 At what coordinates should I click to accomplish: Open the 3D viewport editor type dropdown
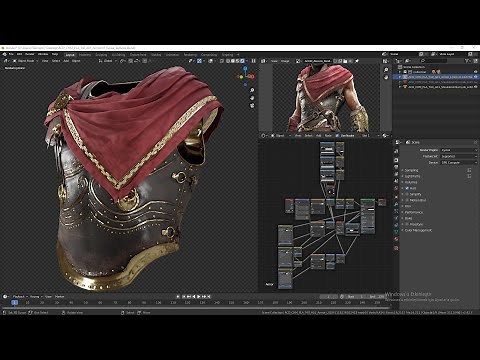point(6,61)
